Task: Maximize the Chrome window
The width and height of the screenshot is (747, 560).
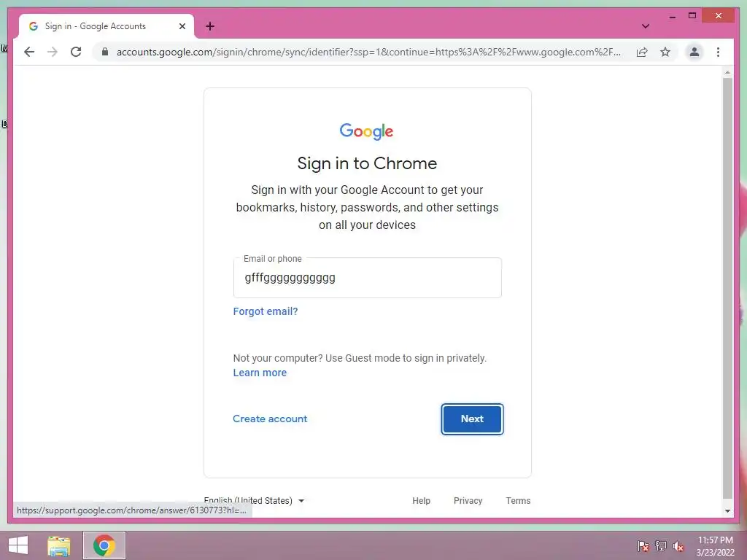Action: click(x=692, y=16)
